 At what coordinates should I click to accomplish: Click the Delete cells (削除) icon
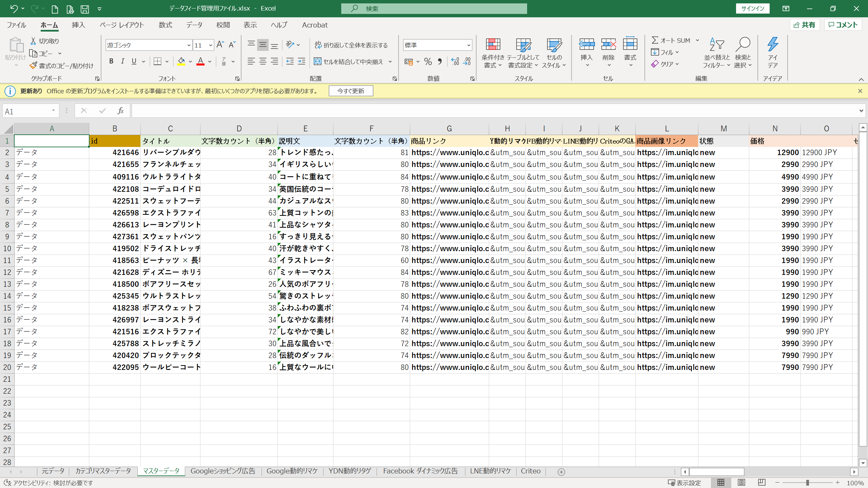[609, 44]
